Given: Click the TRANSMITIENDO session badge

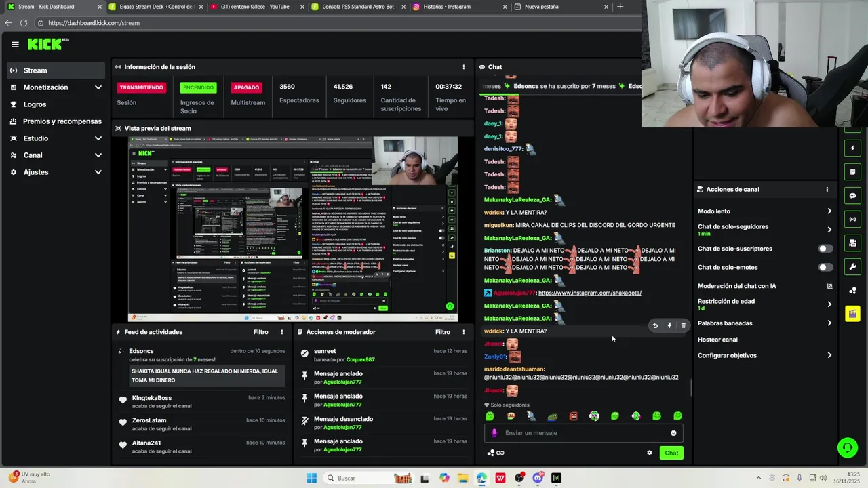Looking at the screenshot, I should 141,87.
